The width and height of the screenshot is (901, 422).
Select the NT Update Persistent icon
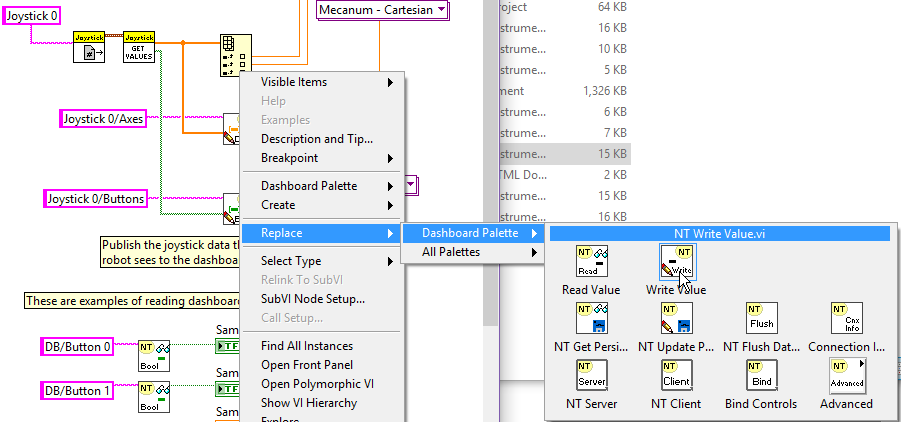tap(676, 319)
